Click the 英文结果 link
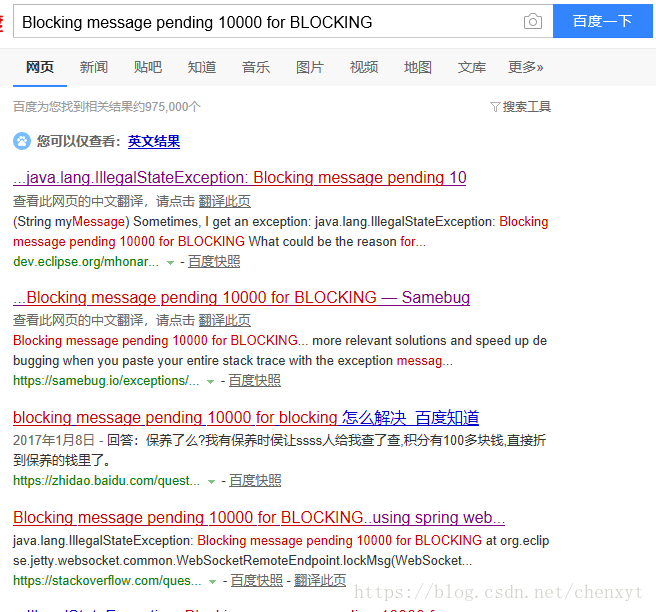 [154, 141]
